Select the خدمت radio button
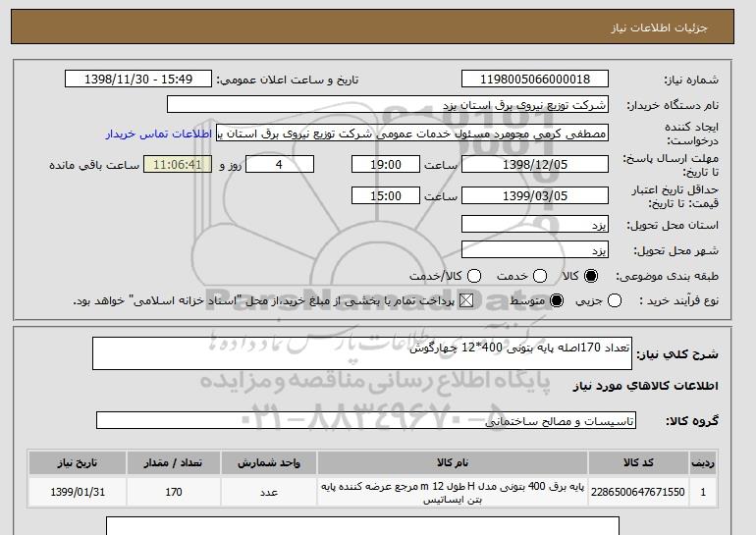The width and height of the screenshot is (756, 535). coord(540,276)
